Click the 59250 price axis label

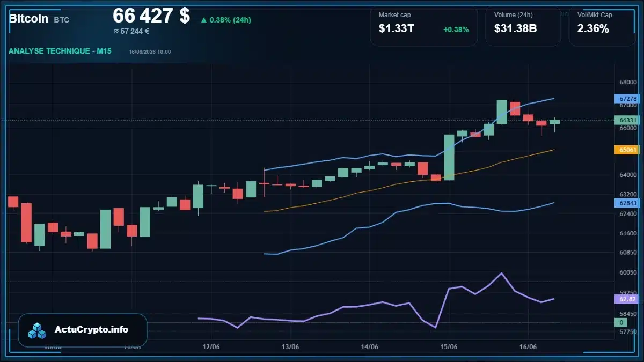pos(627,293)
